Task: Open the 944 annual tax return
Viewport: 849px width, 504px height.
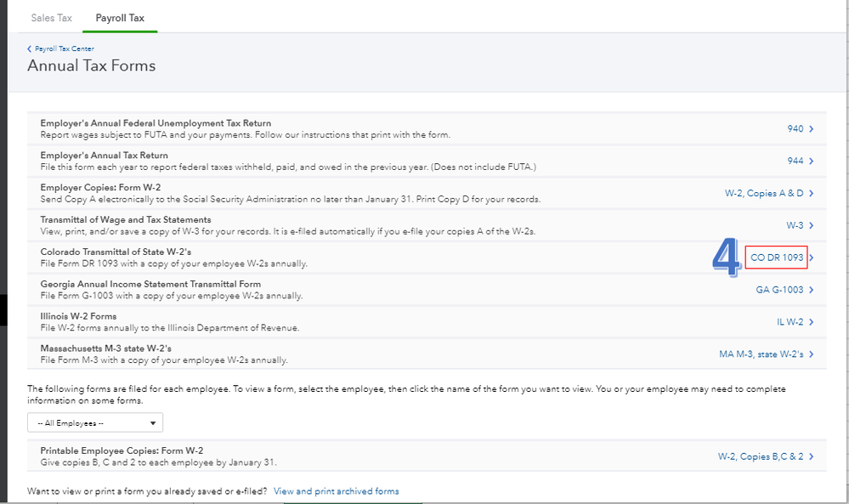Action: 795,161
